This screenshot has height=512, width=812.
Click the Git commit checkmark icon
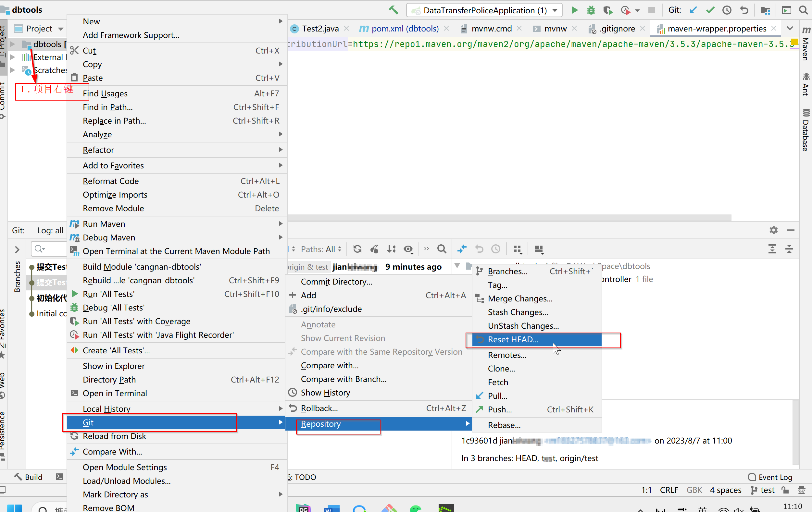710,10
